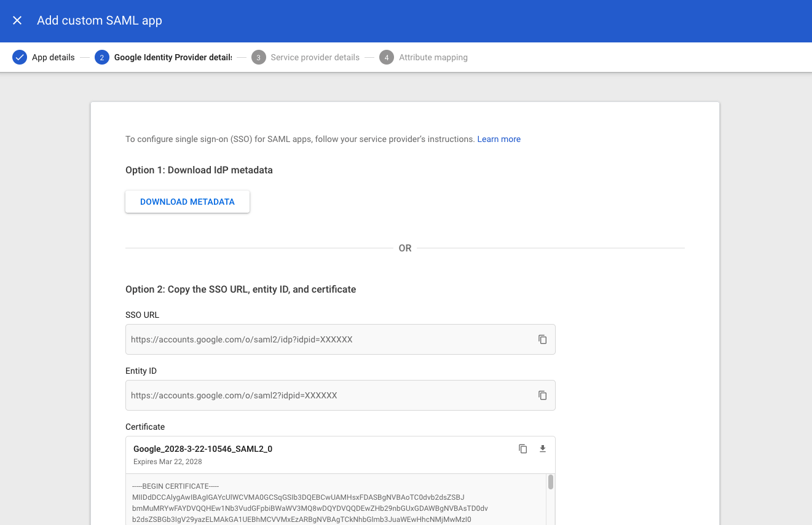Click the step 3 number circle
Image resolution: width=812 pixels, height=525 pixels.
(259, 58)
